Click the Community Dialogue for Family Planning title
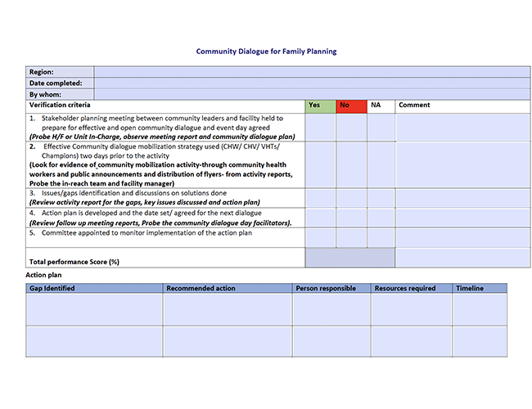The height and width of the screenshot is (409, 532). point(266,51)
